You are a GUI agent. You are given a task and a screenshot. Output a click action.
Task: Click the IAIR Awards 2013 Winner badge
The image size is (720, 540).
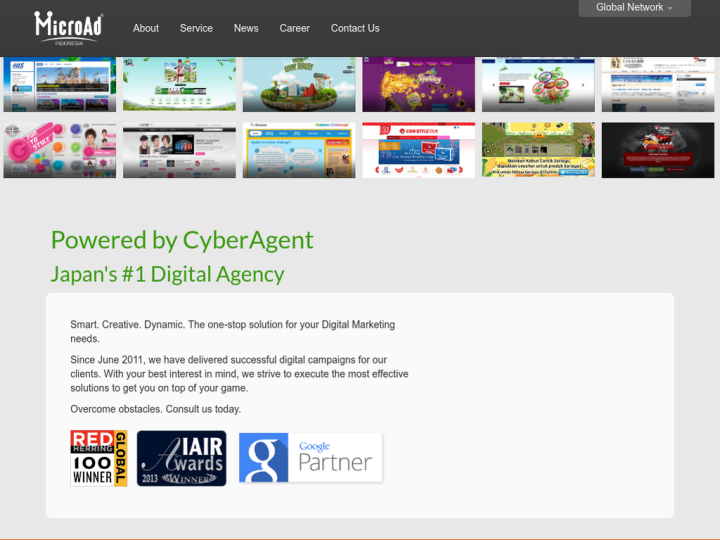point(181,458)
